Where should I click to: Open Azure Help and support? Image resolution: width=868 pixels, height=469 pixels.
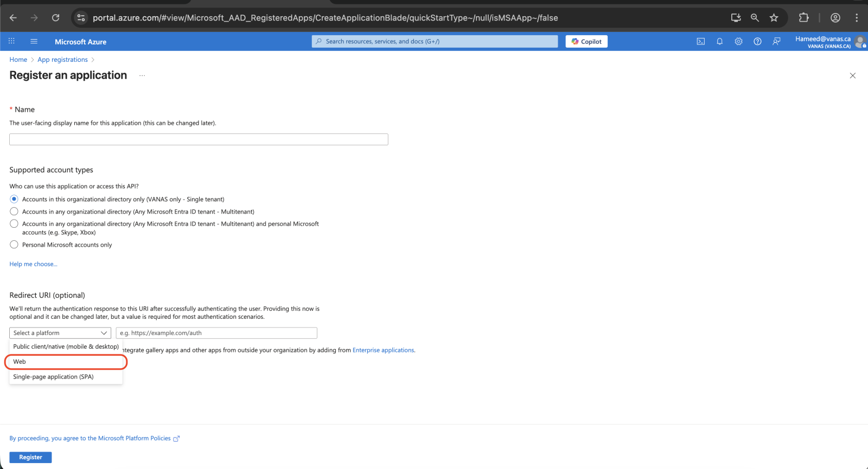pyautogui.click(x=757, y=41)
